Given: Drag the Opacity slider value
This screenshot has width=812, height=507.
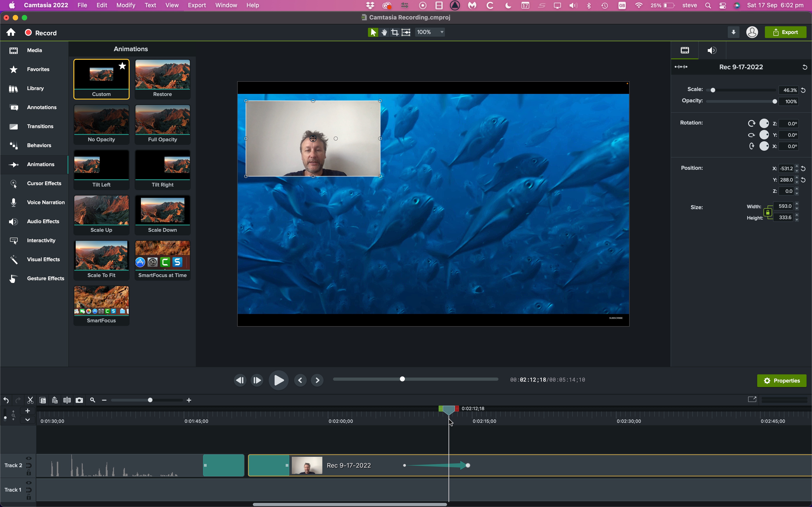Looking at the screenshot, I should [x=775, y=100].
